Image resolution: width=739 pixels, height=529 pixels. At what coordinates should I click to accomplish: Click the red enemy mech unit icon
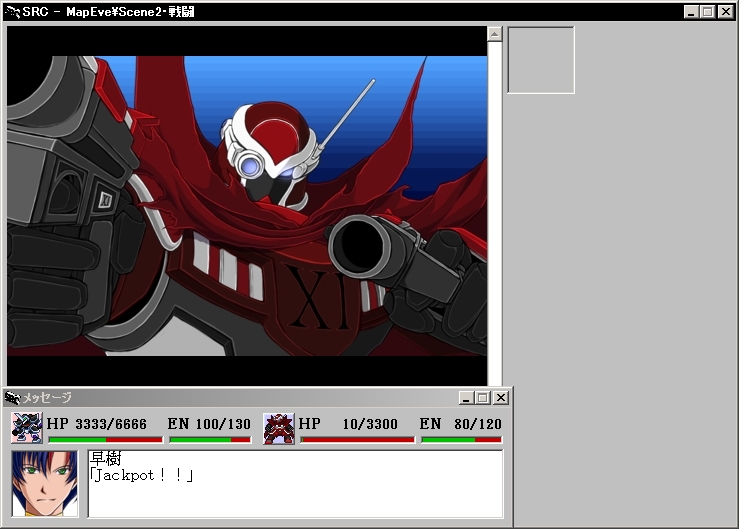(279, 428)
